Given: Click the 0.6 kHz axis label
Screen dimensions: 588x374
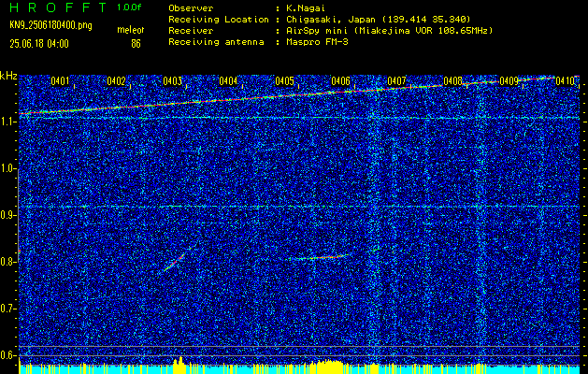Looking at the screenshot, I should [x=7, y=355].
